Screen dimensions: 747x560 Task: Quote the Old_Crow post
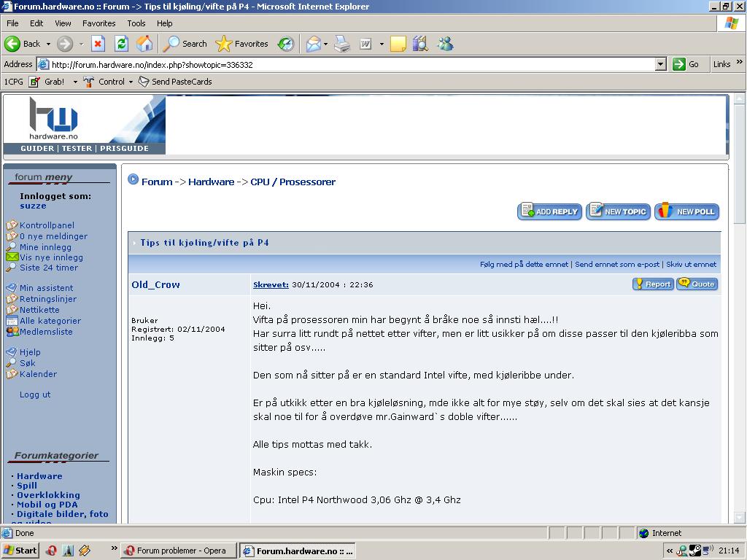pyautogui.click(x=697, y=284)
